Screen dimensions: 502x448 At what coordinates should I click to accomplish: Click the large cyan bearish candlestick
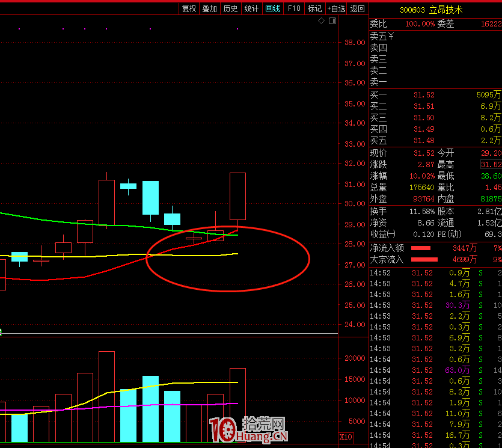coord(150,198)
